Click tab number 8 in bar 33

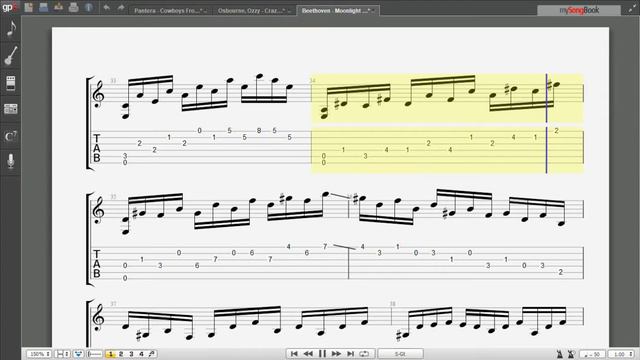[x=259, y=131]
